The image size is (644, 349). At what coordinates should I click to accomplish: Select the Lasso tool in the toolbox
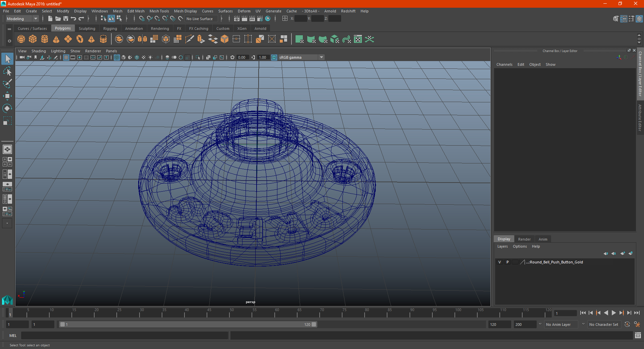tap(7, 71)
